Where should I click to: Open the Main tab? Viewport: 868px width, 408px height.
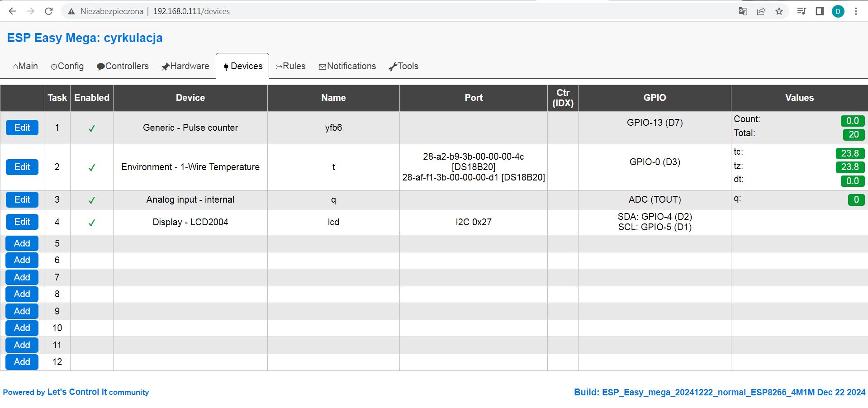[x=25, y=66]
